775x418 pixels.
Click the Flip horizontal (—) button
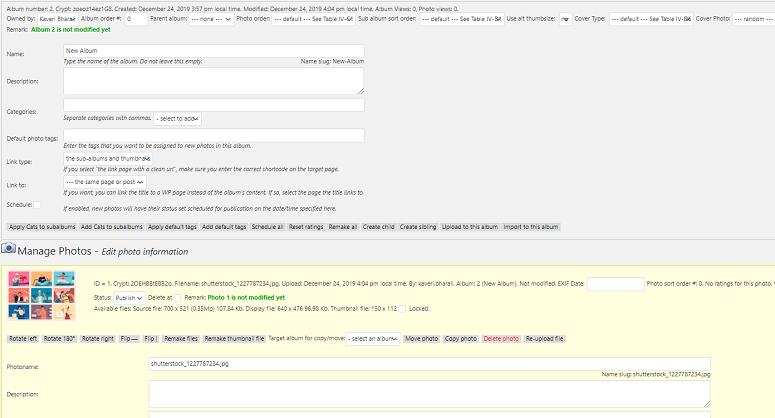129,339
